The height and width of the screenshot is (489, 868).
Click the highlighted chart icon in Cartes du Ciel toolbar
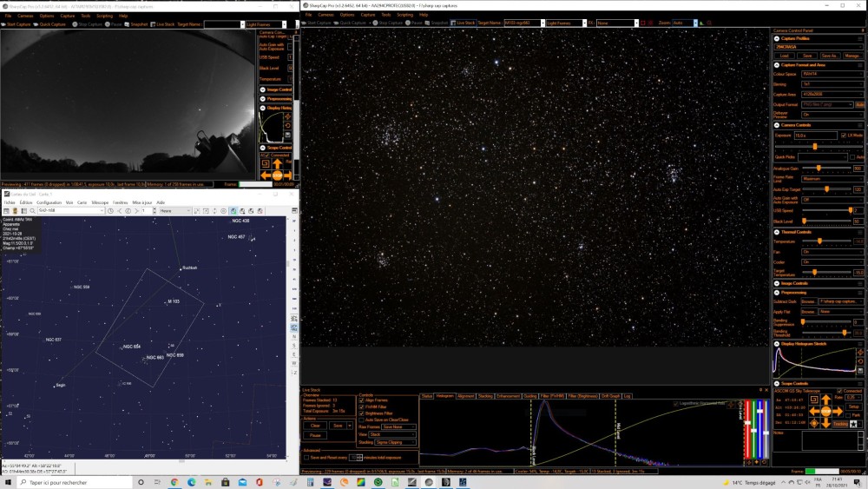click(233, 211)
